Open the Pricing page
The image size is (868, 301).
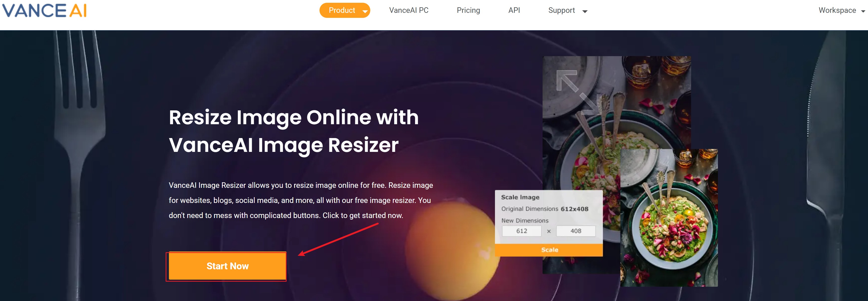click(x=468, y=11)
